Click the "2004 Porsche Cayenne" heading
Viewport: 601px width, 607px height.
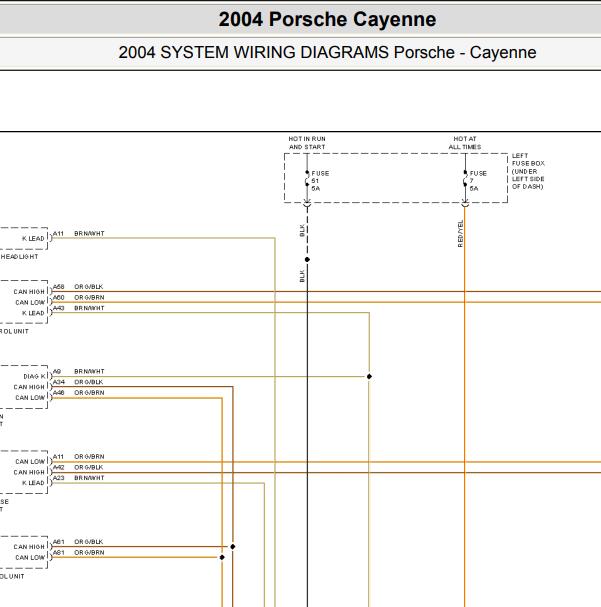click(327, 19)
